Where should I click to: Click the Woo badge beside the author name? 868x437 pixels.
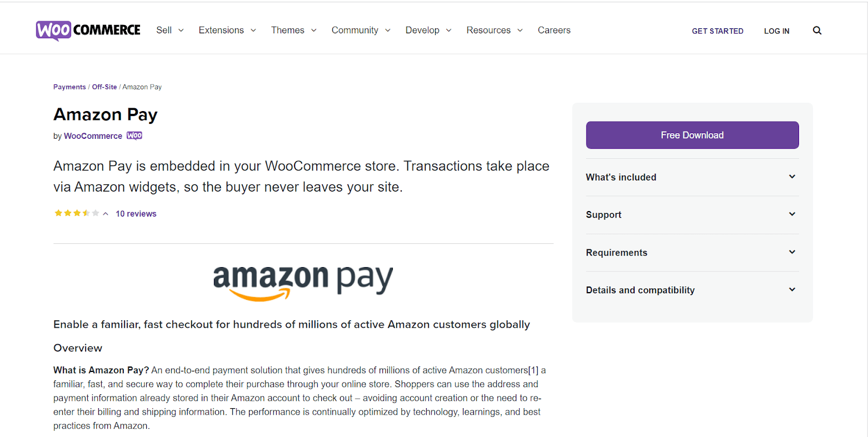134,135
